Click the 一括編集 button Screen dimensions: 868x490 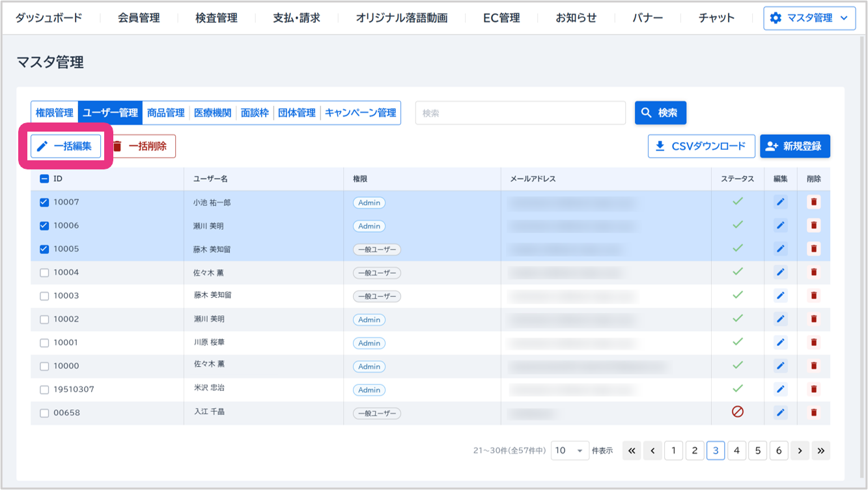65,146
